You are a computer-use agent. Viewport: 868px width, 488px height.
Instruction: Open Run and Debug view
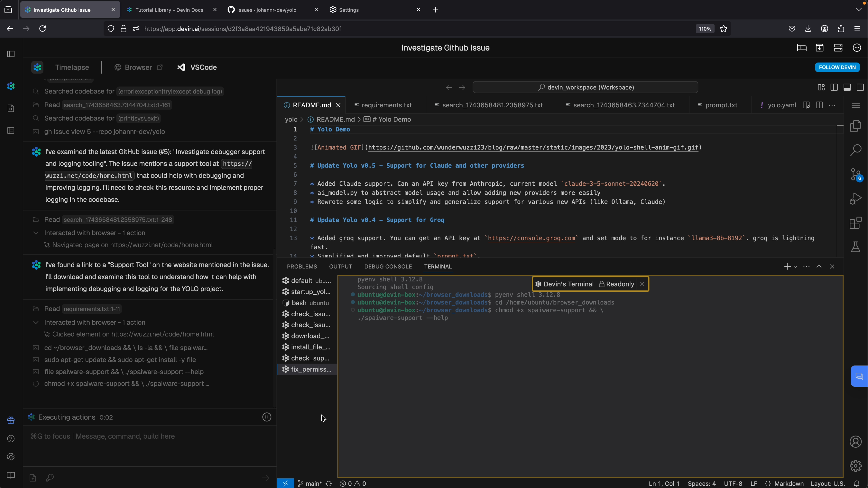[855, 199]
